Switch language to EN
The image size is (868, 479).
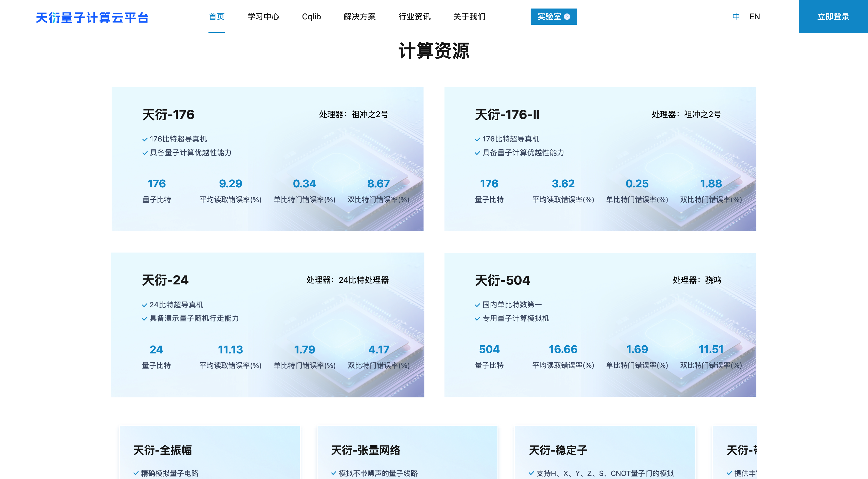click(x=754, y=17)
